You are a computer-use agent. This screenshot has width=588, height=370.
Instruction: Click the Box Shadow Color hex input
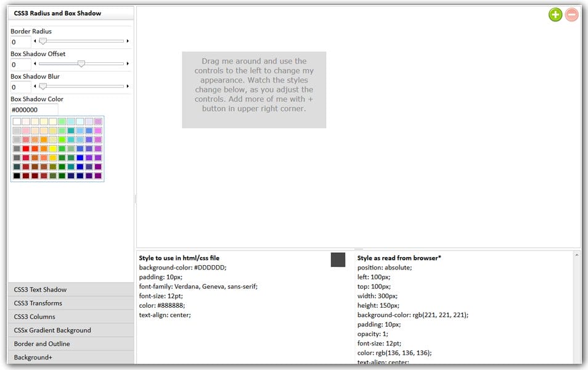[34, 110]
